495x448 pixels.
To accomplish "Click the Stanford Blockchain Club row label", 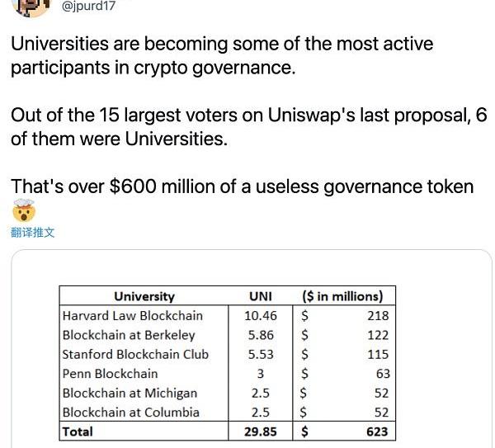I will (135, 355).
